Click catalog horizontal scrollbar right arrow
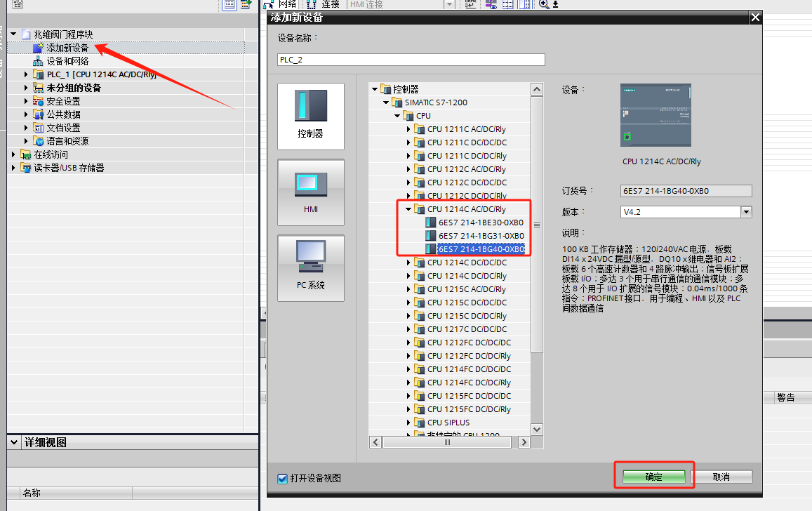This screenshot has height=511, width=812. coord(524,442)
